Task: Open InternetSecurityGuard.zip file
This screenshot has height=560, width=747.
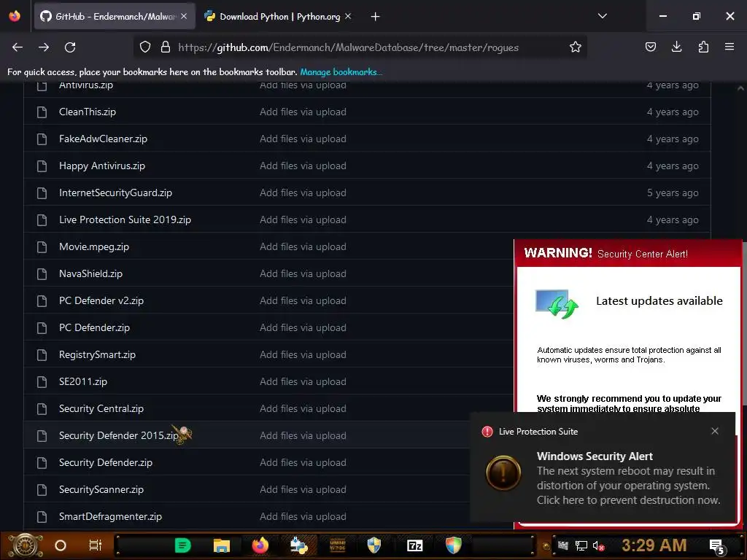Action: tap(115, 192)
